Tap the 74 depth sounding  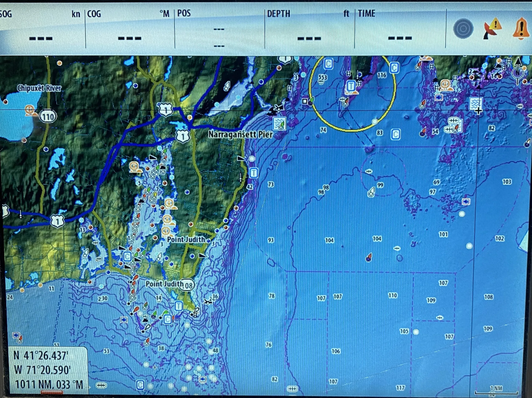click(x=323, y=130)
